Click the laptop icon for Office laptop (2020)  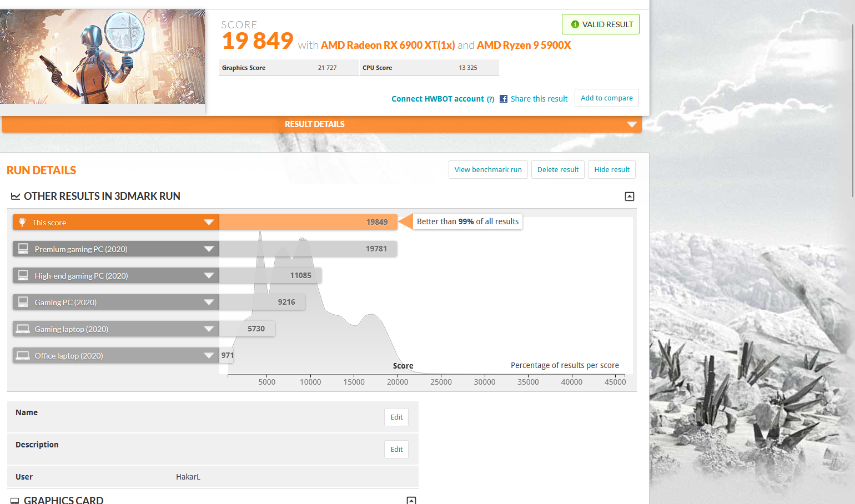coord(23,355)
